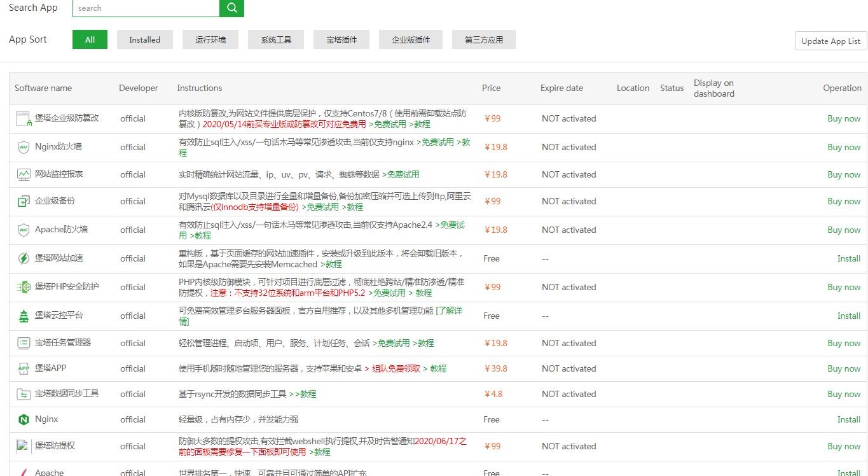This screenshot has height=476, width=868.
Task: Click the 堡塔网站加速 lightning icon
Action: tap(24, 258)
